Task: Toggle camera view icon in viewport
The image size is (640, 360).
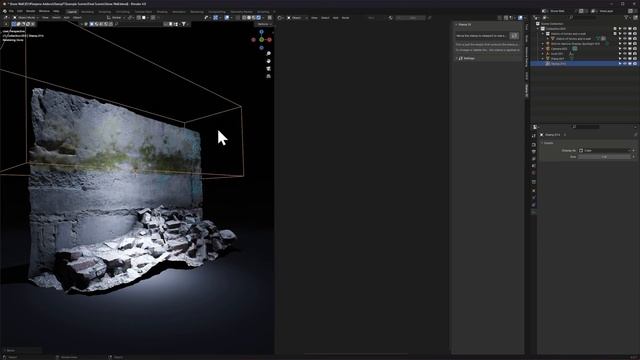Action: (x=269, y=69)
